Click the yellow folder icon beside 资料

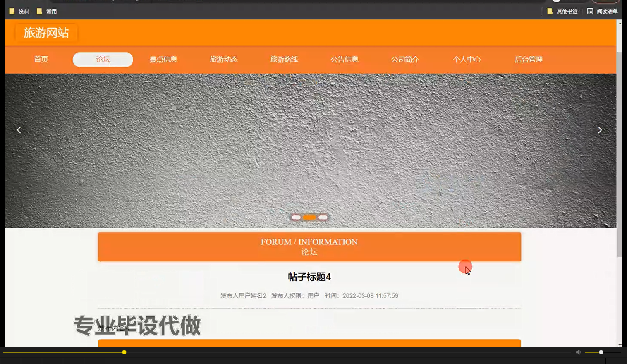(11, 11)
